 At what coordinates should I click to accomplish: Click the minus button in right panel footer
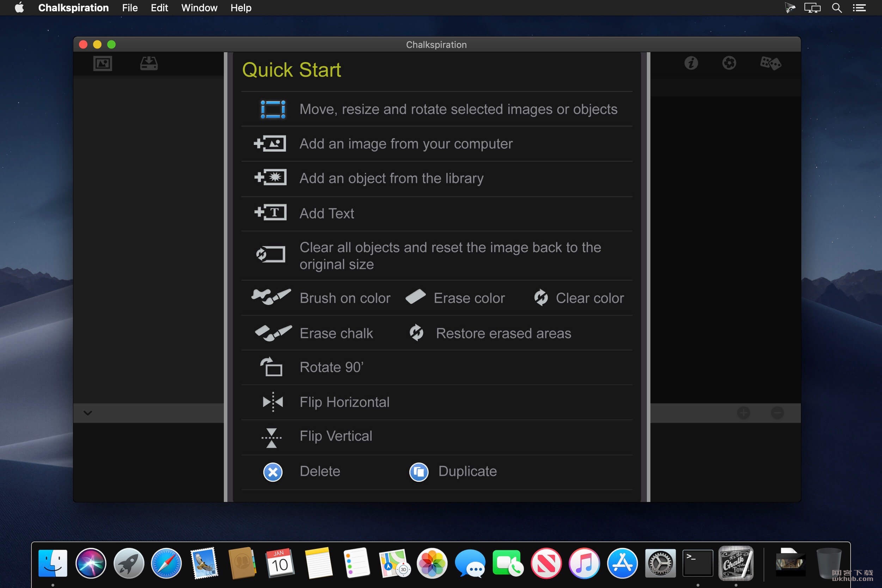[777, 413]
